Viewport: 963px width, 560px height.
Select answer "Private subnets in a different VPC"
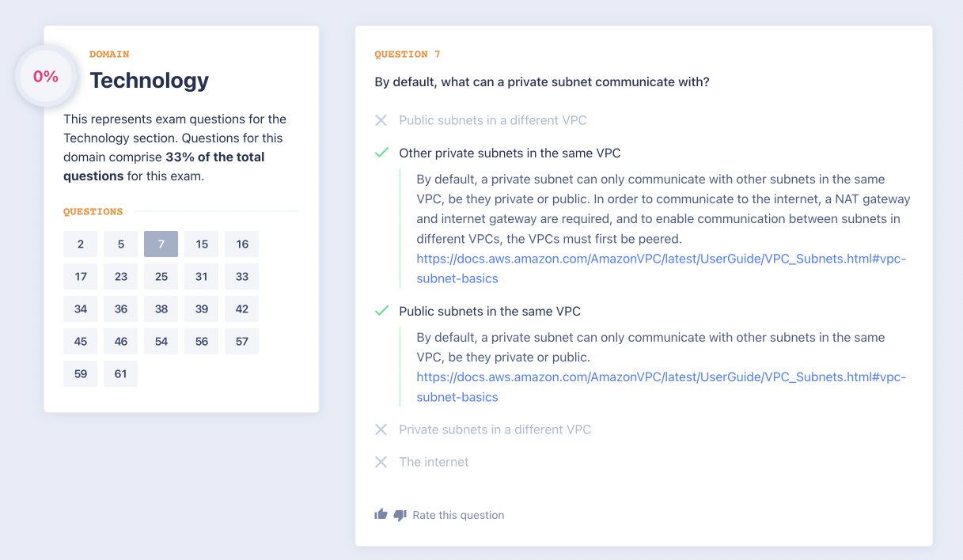(495, 429)
